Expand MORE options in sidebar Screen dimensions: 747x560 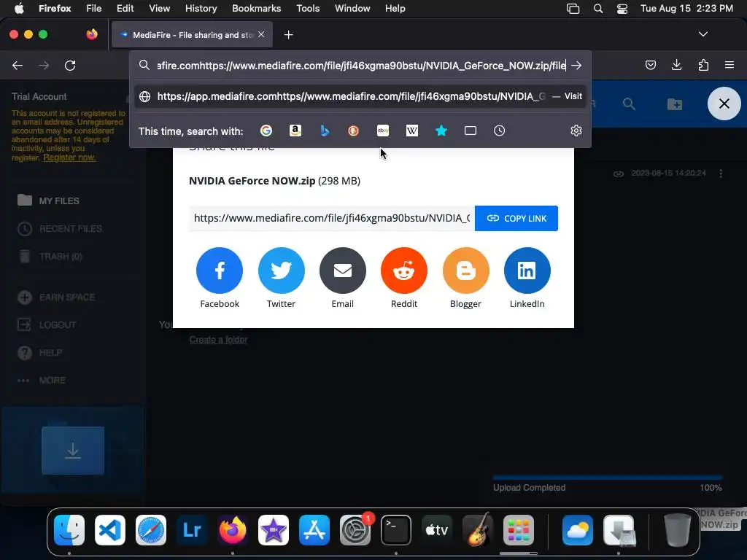[42, 381]
